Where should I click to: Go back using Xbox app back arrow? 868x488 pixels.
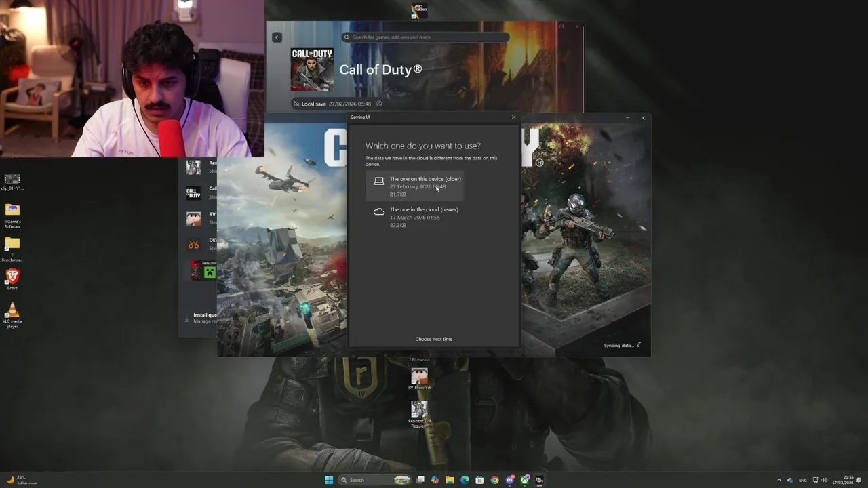coord(277,37)
